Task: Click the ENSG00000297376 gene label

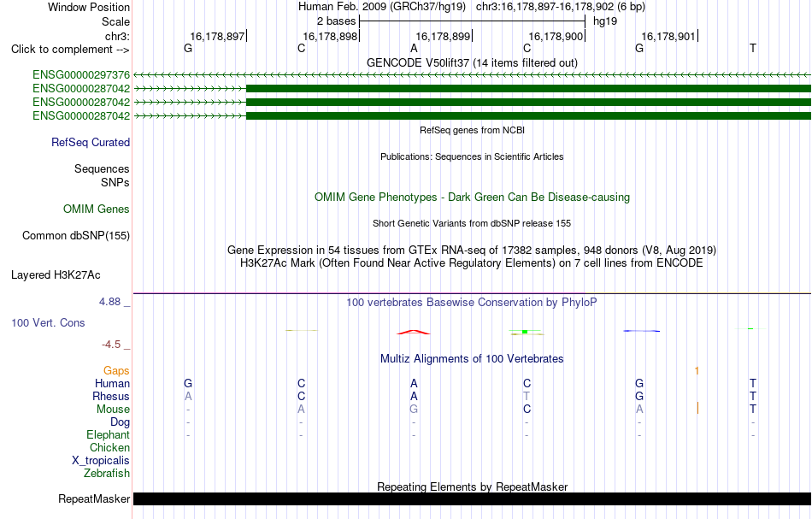Action: pyautogui.click(x=81, y=75)
